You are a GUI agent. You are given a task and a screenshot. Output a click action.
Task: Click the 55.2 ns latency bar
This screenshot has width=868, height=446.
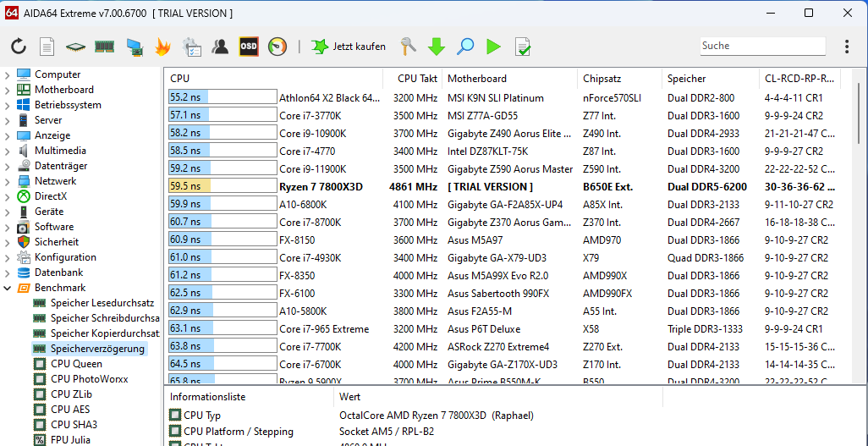click(222, 98)
